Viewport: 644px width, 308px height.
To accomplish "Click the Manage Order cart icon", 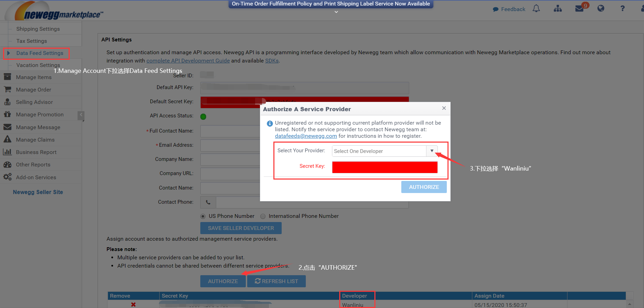I will [7, 89].
